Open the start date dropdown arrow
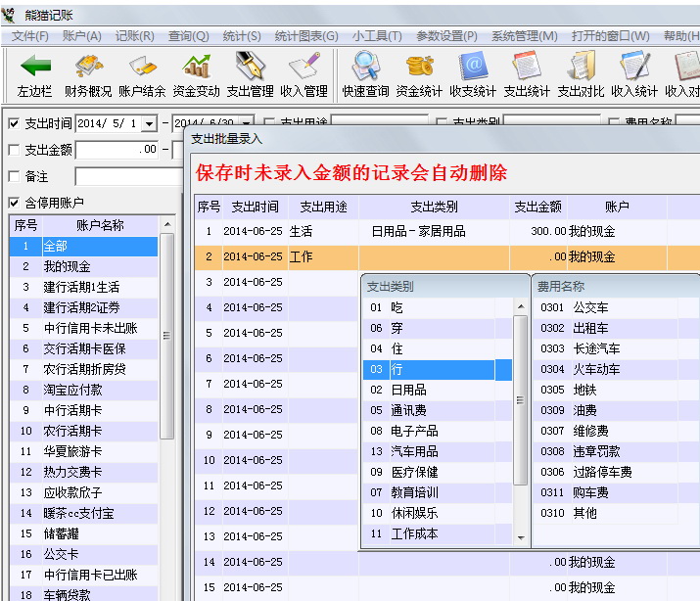The image size is (700, 601). click(x=149, y=123)
